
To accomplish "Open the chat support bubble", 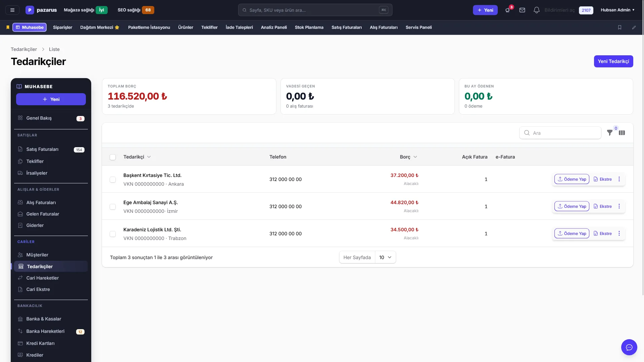I will point(629,347).
